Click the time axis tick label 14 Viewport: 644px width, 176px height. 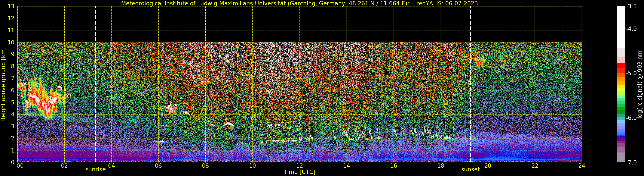[347, 166]
